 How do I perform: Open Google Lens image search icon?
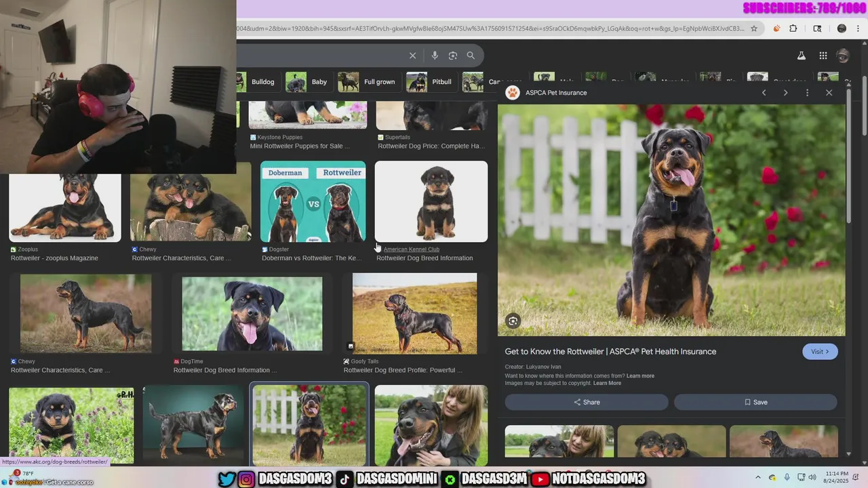(x=453, y=56)
